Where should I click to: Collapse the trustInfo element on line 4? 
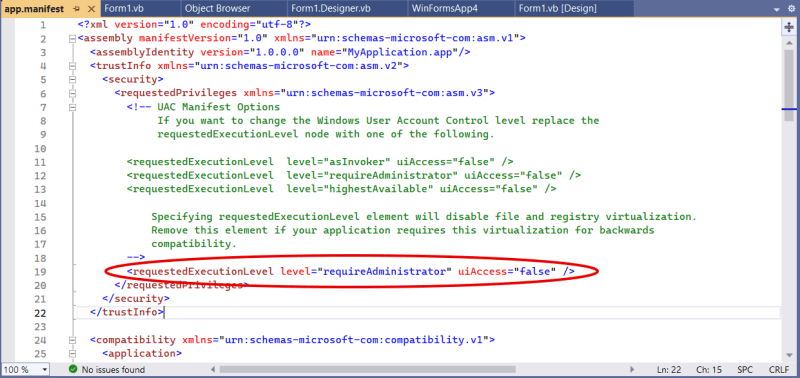click(72, 66)
